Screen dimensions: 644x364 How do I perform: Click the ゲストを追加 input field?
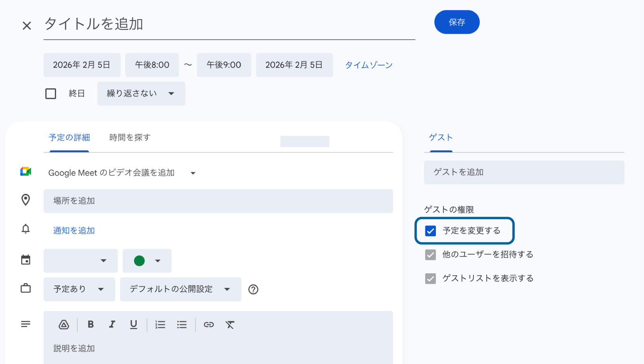[x=523, y=172]
